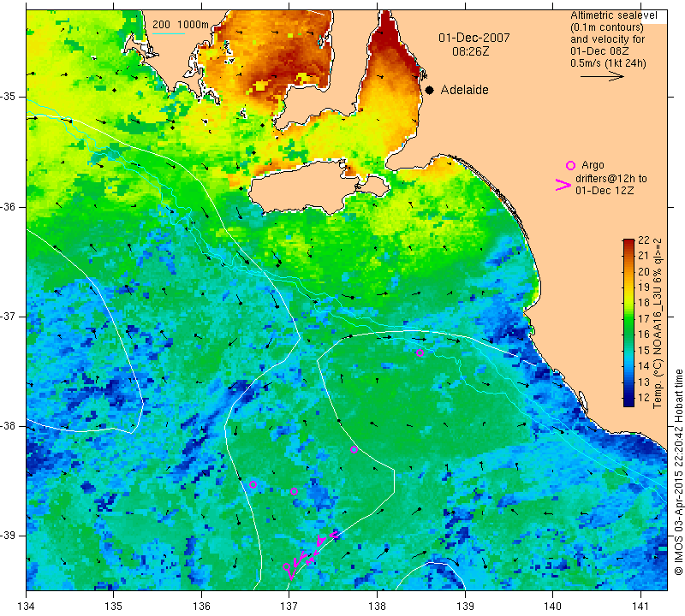Click the 'Adelaide' city label
This screenshot has width=685, height=616.
click(x=464, y=90)
